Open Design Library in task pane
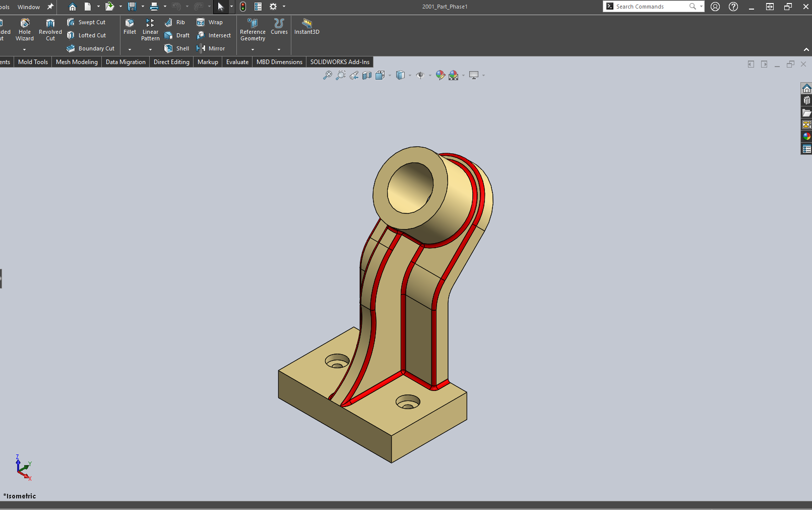This screenshot has height=510, width=812. click(x=806, y=100)
